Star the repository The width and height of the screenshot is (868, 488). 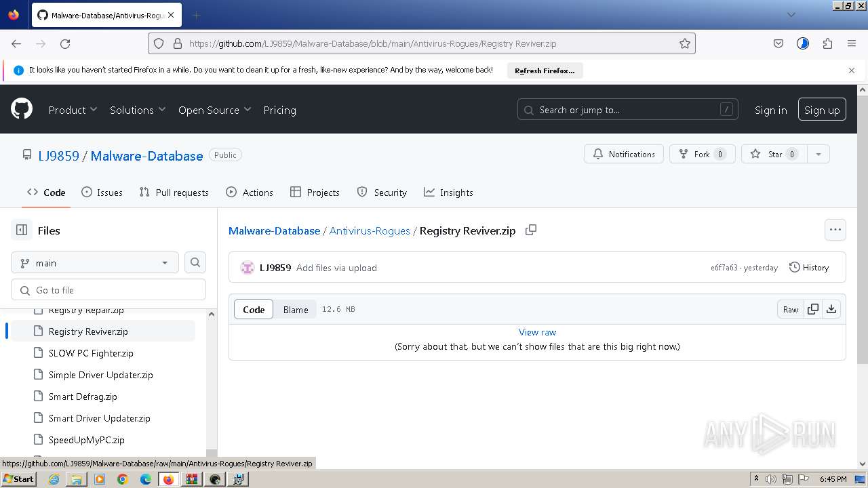(x=775, y=154)
